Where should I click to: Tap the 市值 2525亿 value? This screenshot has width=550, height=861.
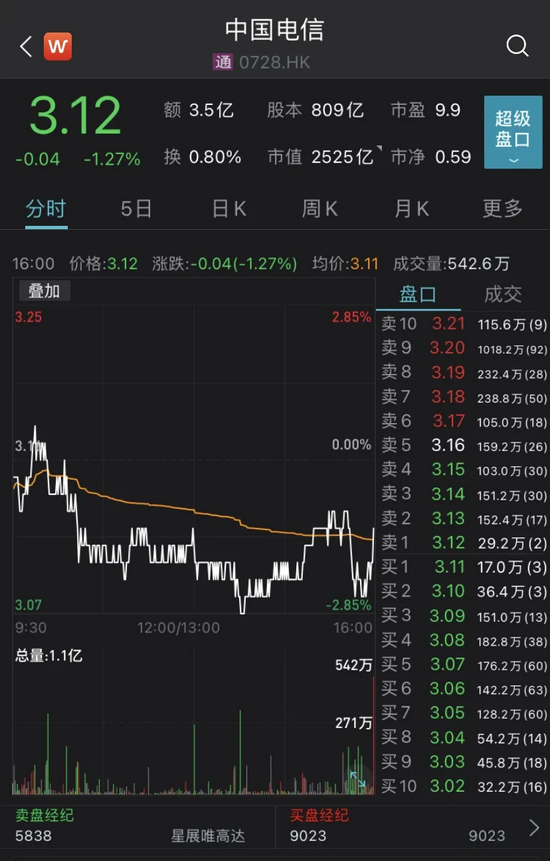[x=321, y=157]
